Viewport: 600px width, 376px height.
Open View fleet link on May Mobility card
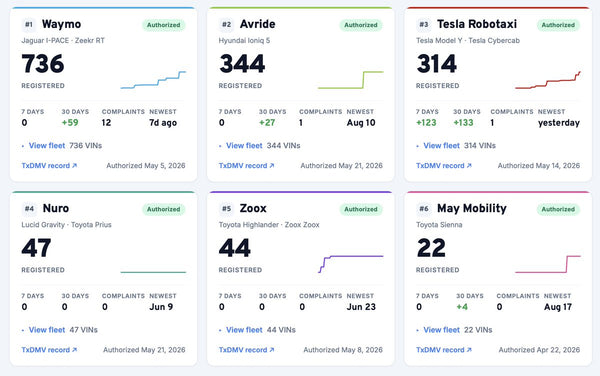pos(441,330)
